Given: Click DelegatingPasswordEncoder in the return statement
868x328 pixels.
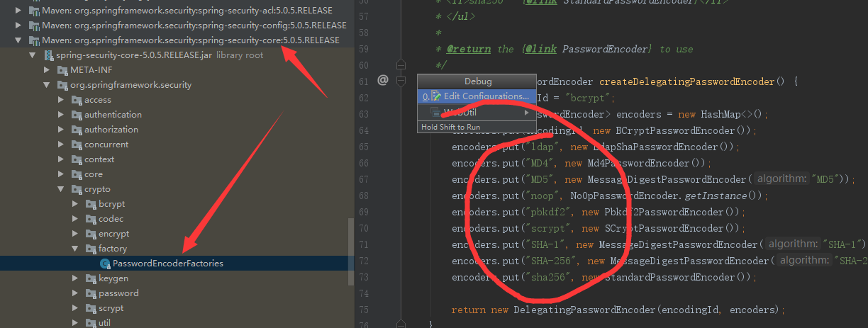Looking at the screenshot, I should (584, 310).
